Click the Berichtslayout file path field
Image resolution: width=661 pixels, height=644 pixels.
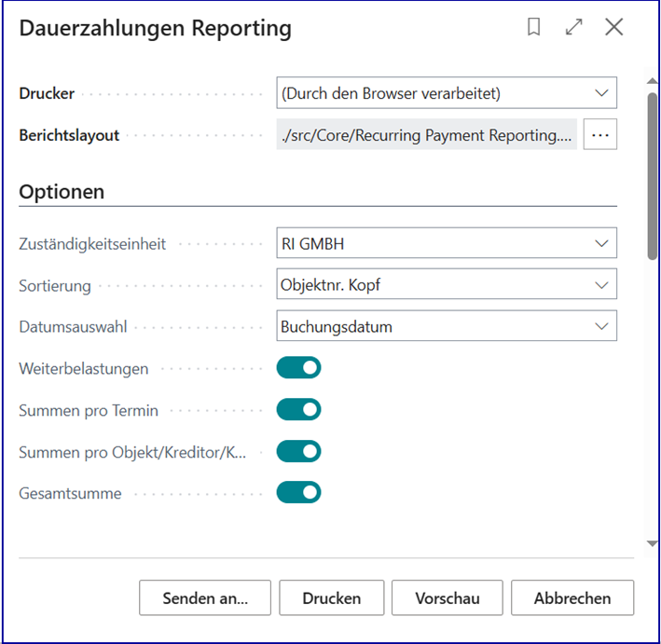428,135
